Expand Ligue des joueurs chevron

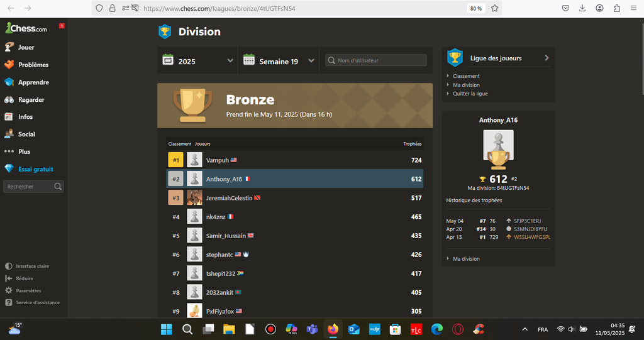click(x=547, y=58)
